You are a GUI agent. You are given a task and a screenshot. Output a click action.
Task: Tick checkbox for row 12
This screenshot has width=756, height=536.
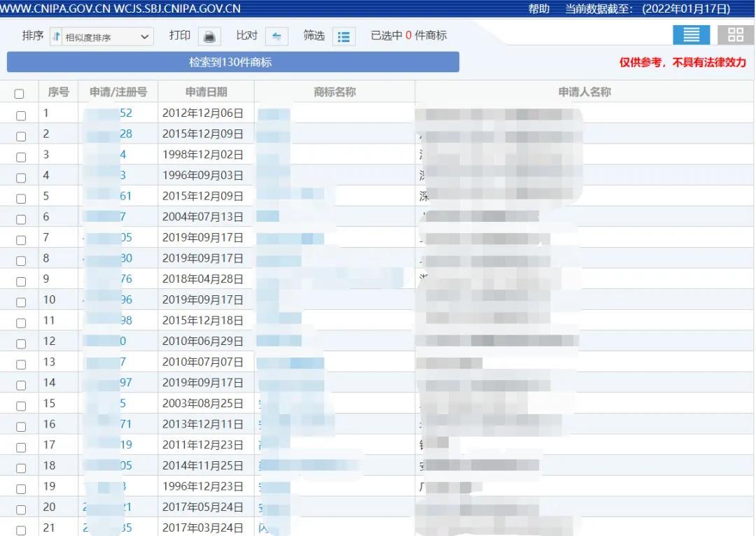pos(21,344)
